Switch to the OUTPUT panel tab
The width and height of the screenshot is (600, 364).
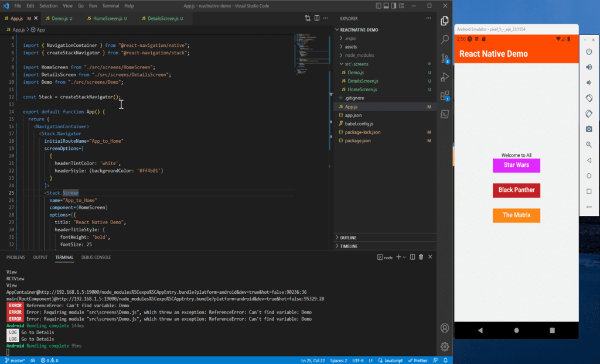click(40, 257)
